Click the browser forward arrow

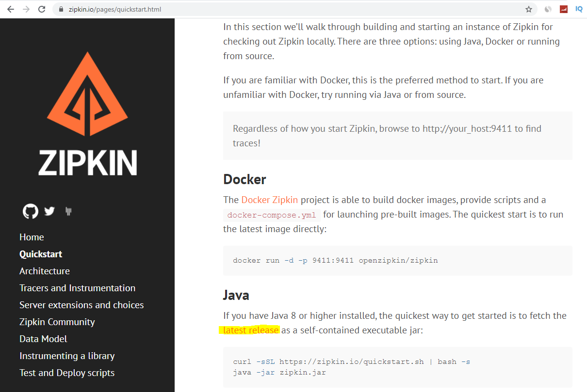[26, 9]
